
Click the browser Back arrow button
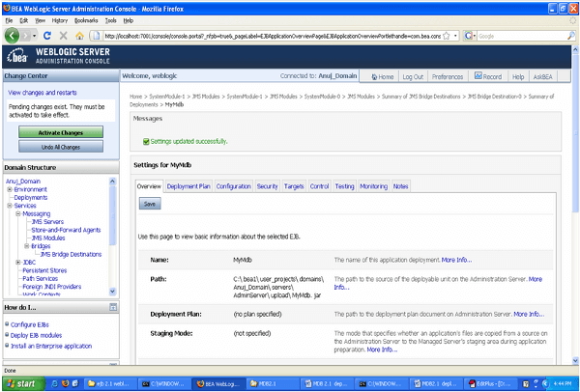point(12,36)
